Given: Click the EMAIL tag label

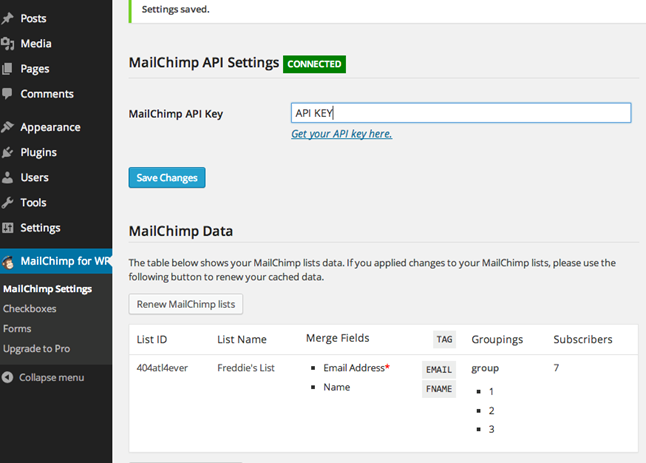Looking at the screenshot, I should (x=439, y=369).
